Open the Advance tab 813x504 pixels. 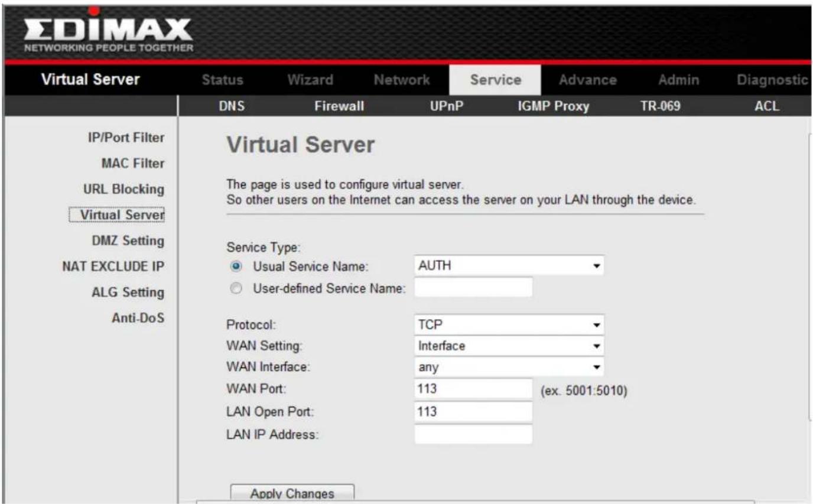pos(587,80)
